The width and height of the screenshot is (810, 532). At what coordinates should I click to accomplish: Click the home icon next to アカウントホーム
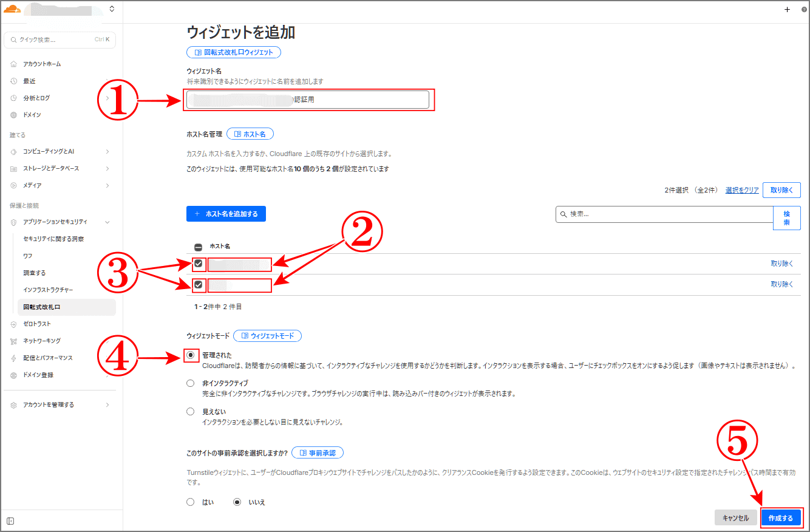13,63
